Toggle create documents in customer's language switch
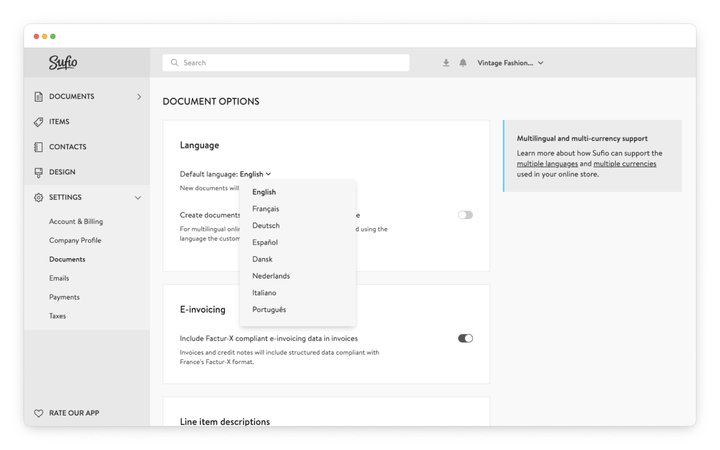Viewport: 720px width, 450px height. coord(465,215)
